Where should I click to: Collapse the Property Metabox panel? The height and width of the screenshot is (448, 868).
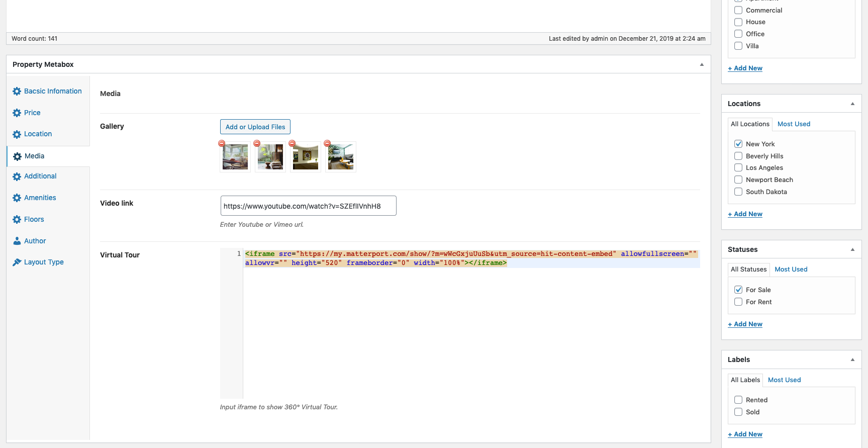[702, 64]
